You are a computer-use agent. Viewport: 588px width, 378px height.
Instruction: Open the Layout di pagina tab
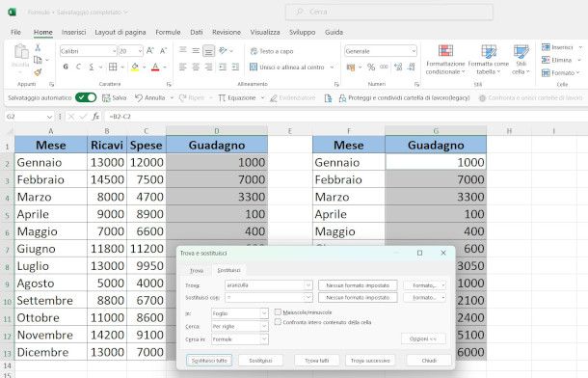(x=120, y=32)
